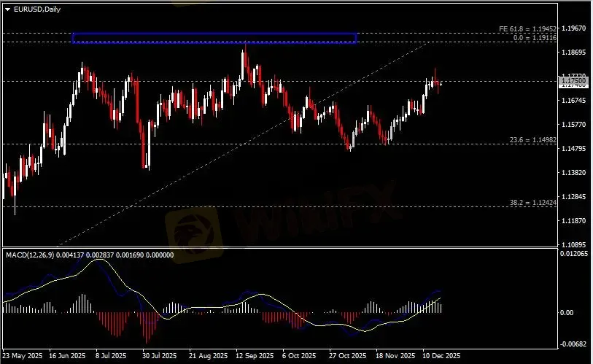Click the 1.16745 price scale value

point(574,100)
